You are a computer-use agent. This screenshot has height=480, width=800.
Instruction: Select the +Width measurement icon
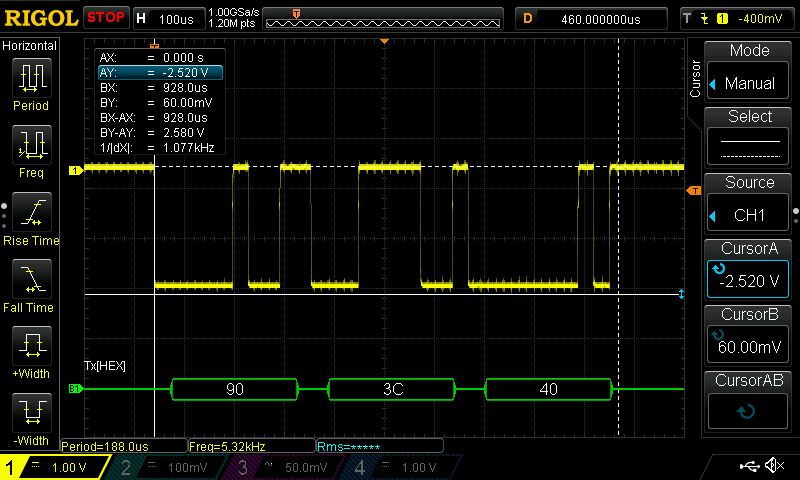pyautogui.click(x=31, y=345)
